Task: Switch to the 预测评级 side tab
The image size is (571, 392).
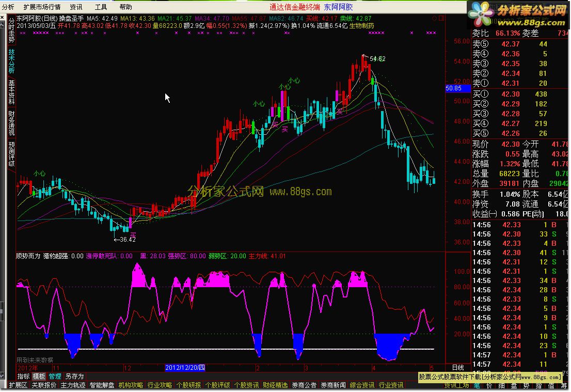Action: (x=12, y=154)
